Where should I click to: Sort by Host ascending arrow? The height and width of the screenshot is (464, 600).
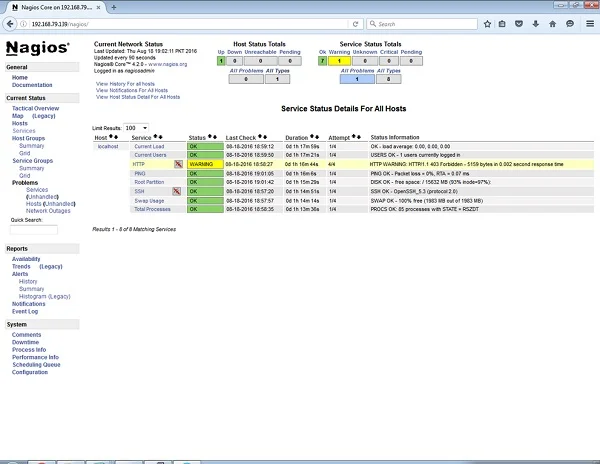pos(111,137)
